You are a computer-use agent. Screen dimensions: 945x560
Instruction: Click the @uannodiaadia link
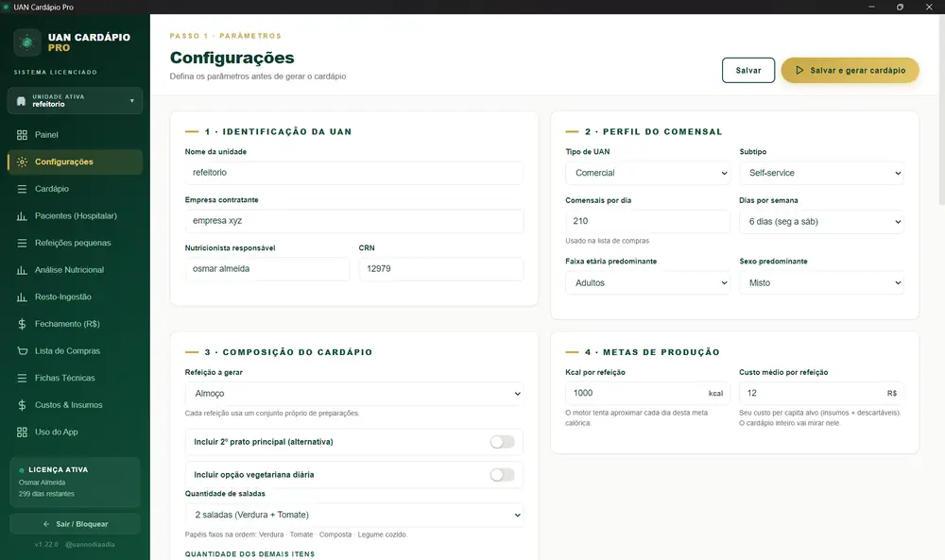(90, 544)
